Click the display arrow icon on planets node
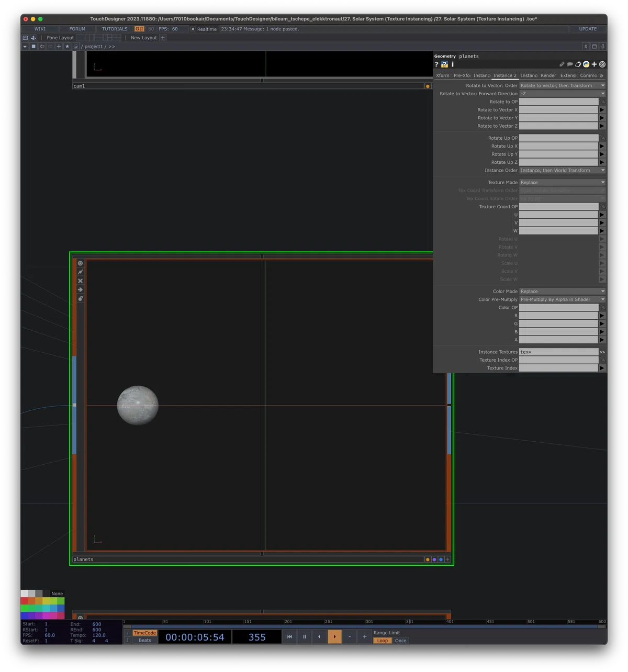Screen dimensions: 628x672 81,272
